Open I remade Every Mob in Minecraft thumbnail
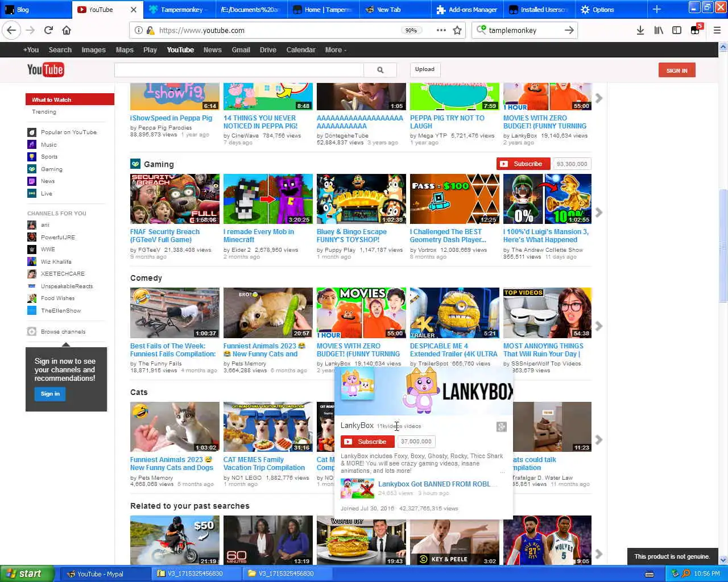This screenshot has height=582, width=728. 268,199
